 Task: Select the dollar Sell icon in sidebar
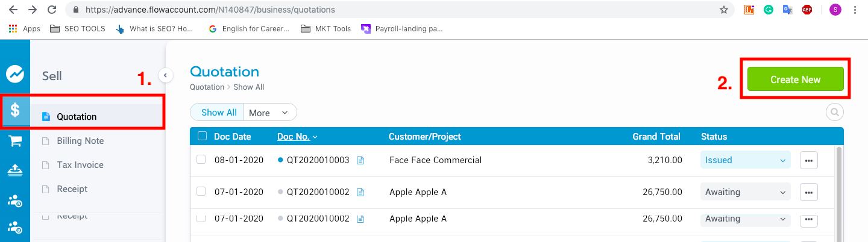(x=15, y=110)
